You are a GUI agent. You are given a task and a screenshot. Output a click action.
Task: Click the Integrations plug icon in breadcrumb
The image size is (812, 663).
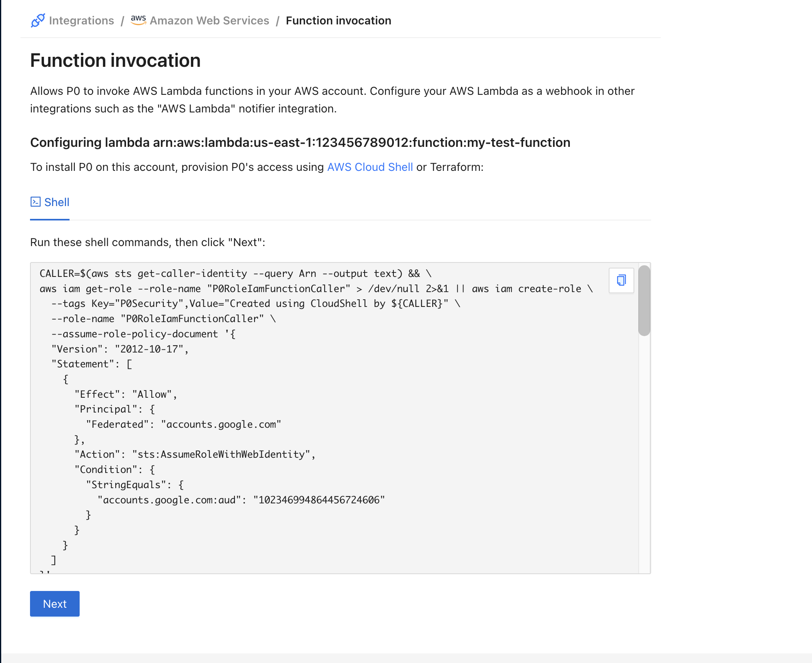point(38,20)
